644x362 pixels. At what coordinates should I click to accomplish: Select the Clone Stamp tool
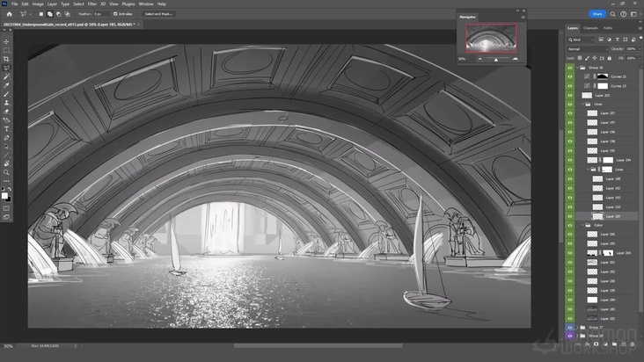[x=6, y=103]
